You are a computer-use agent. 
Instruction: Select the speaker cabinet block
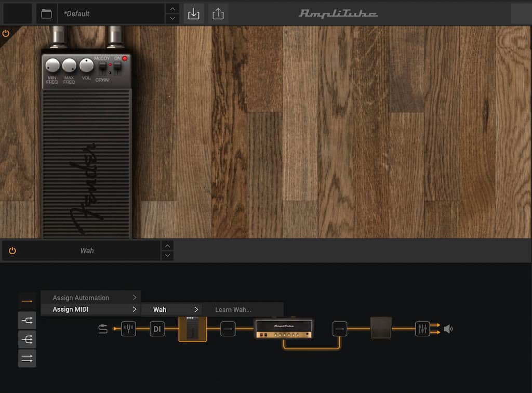(x=381, y=328)
